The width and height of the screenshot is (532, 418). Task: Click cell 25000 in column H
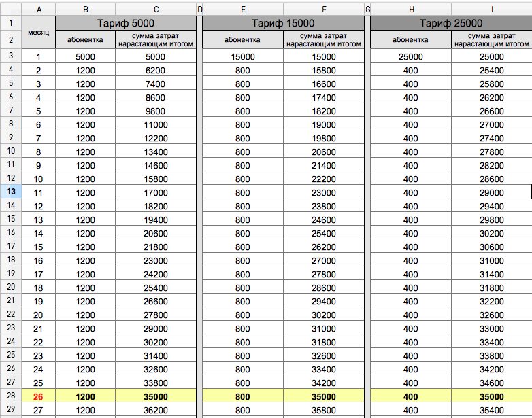[x=410, y=56]
